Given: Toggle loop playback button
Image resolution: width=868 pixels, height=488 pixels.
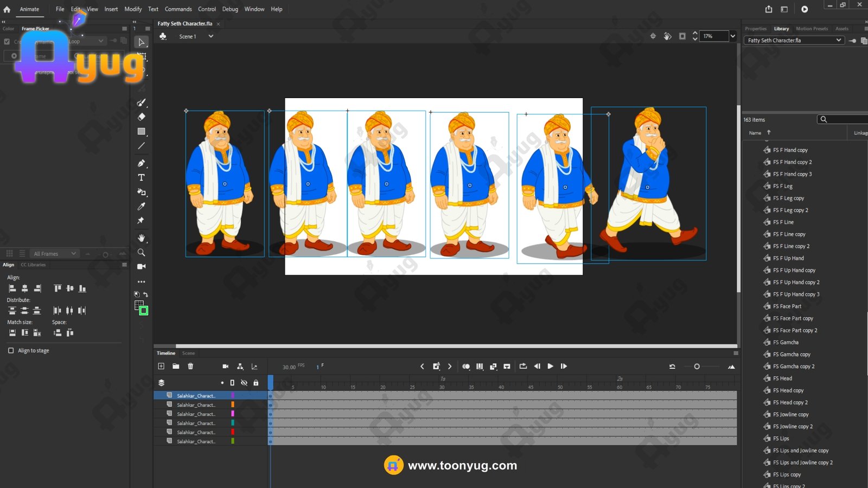Looking at the screenshot, I should point(523,367).
